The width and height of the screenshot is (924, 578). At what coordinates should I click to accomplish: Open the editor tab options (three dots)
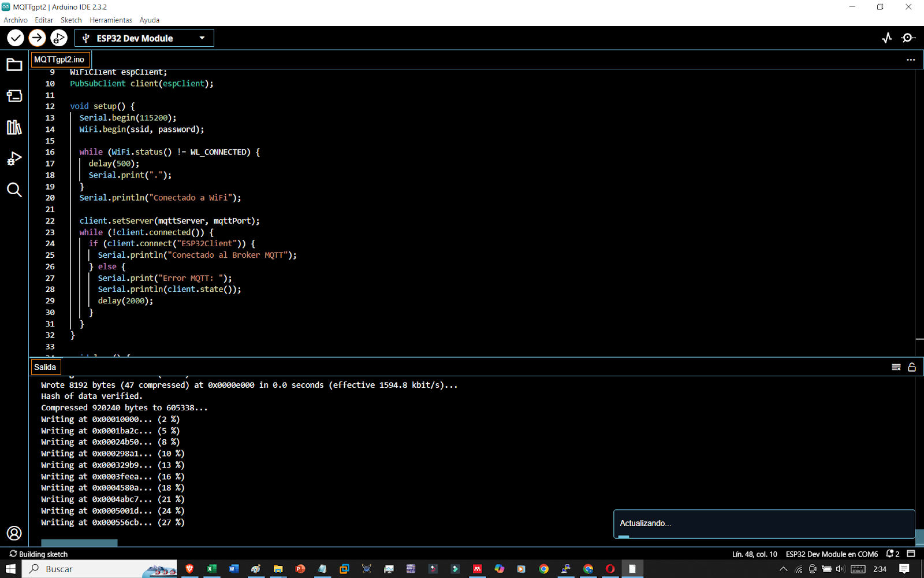[x=911, y=60]
